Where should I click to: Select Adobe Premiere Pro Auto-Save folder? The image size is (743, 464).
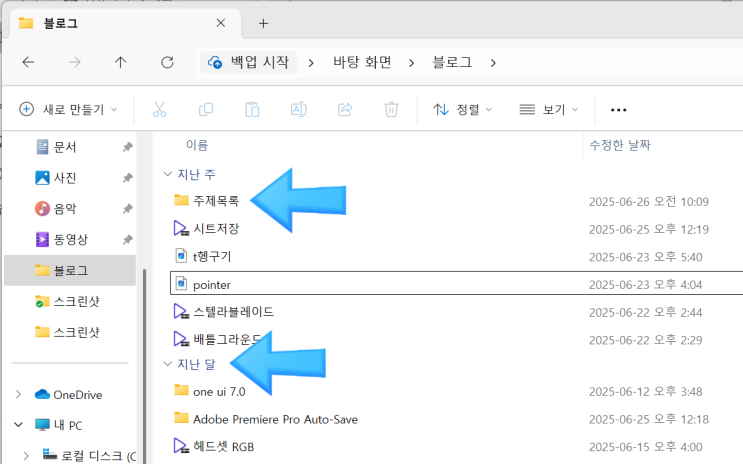tap(265, 419)
